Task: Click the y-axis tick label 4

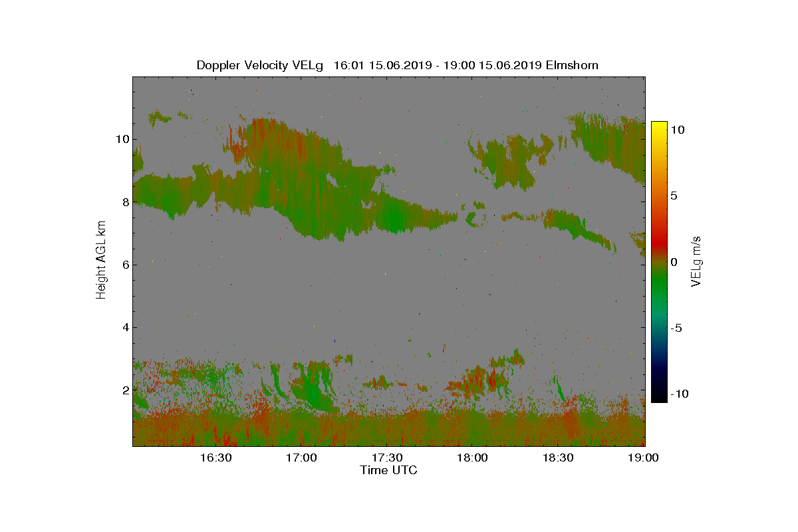Action: click(124, 327)
